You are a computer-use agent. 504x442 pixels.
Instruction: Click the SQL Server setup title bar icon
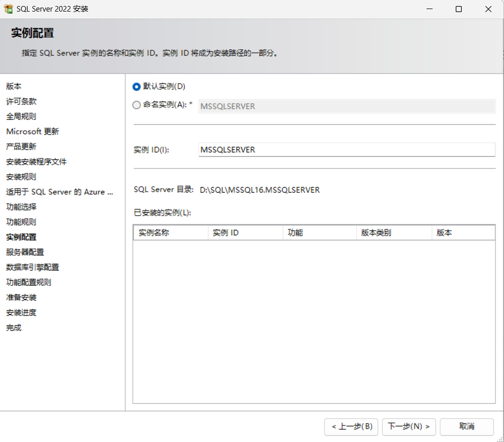9,9
